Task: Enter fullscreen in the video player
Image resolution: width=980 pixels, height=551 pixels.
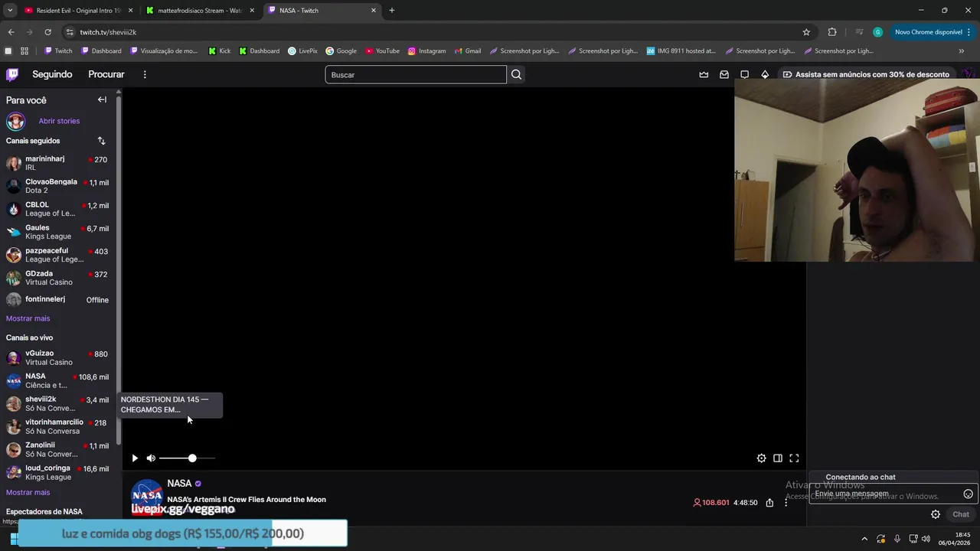Action: point(794,458)
